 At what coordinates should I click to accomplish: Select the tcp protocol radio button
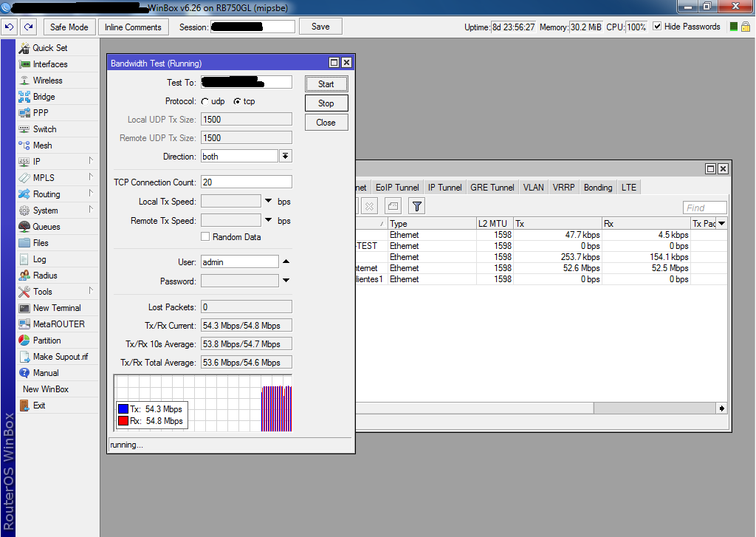[237, 102]
